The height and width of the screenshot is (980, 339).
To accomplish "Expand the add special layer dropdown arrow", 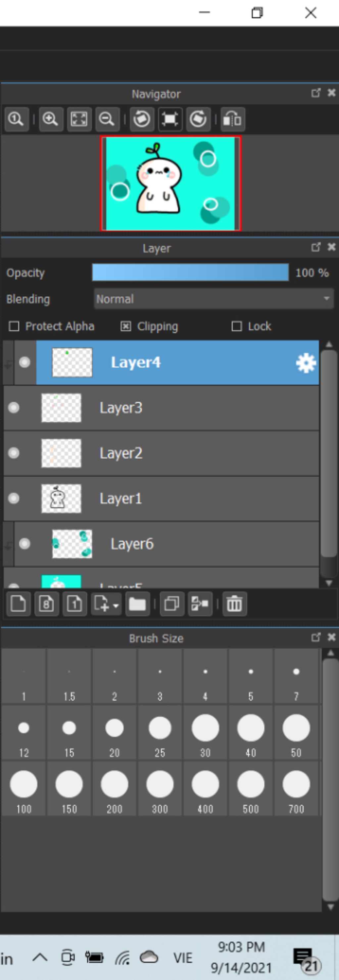I will 116,605.
